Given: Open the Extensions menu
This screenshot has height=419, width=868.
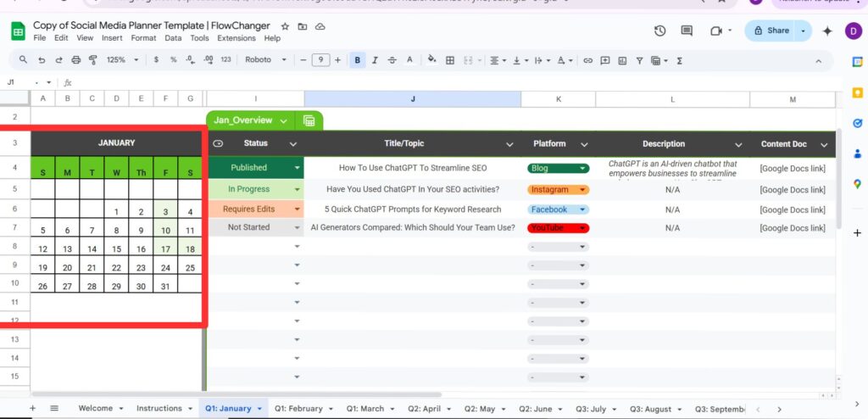Looking at the screenshot, I should tap(236, 38).
